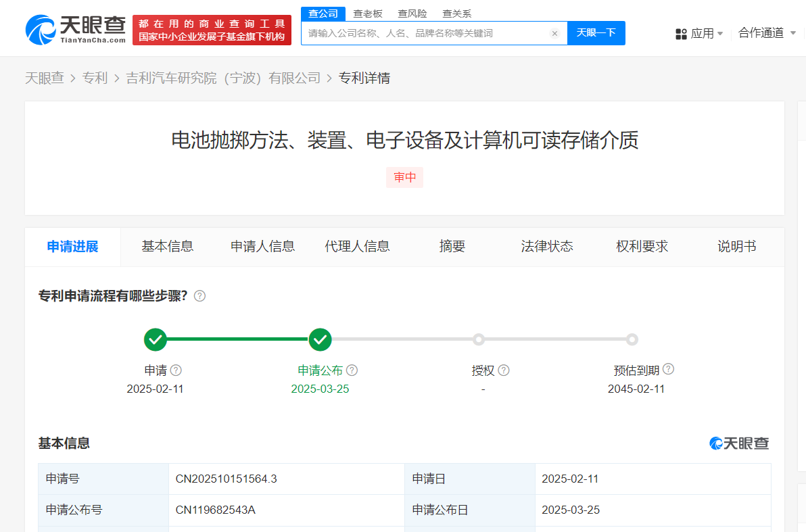806x532 pixels.
Task: Click help icon next to 预估到期 step
Action: point(668,369)
